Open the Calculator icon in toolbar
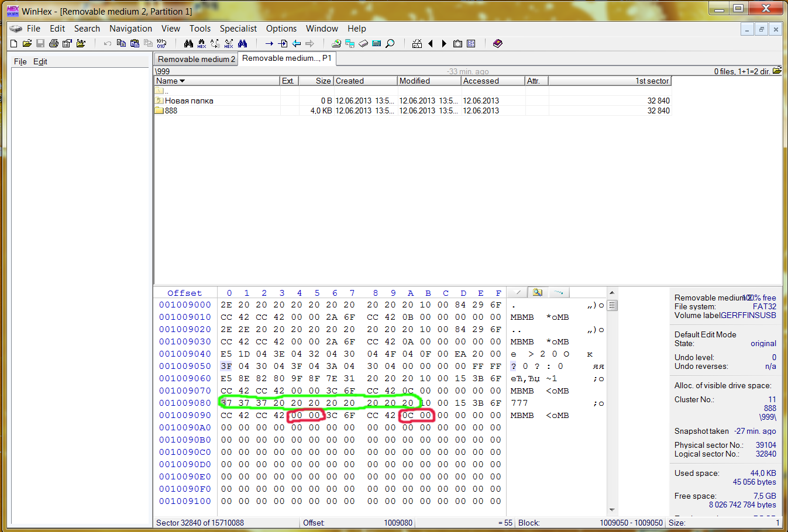The image size is (788, 532). click(x=377, y=43)
